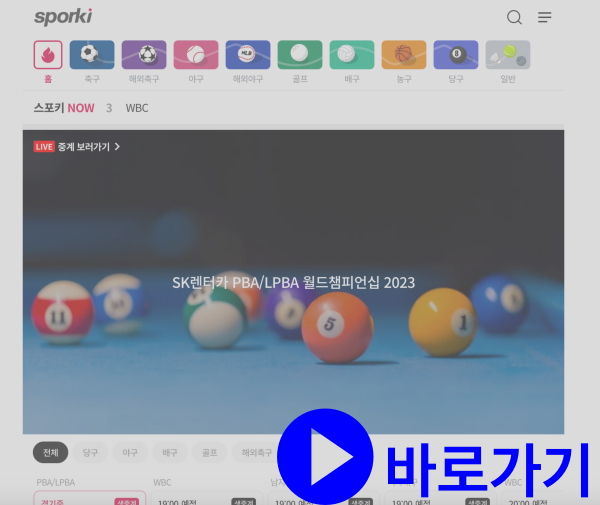Click the 바로가기 text link
600x505 pixels.
488,469
